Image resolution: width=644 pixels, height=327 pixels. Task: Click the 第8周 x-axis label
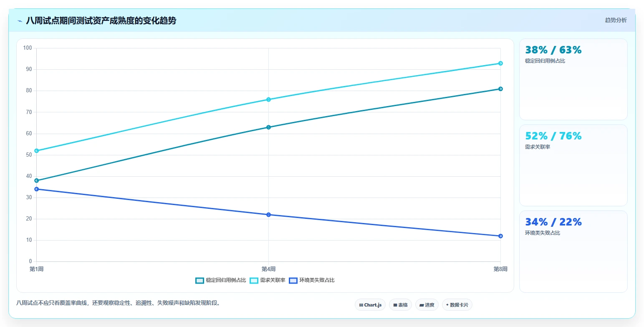coord(500,269)
